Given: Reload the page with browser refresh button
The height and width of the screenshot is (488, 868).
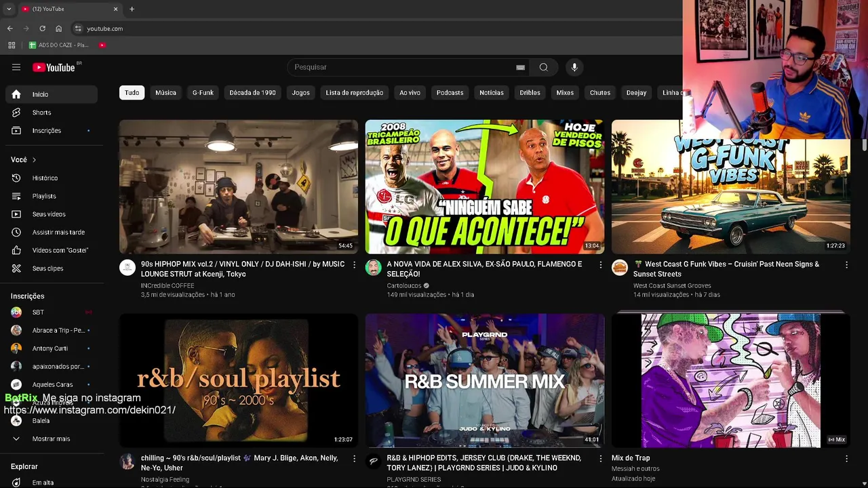Looking at the screenshot, I should point(42,28).
